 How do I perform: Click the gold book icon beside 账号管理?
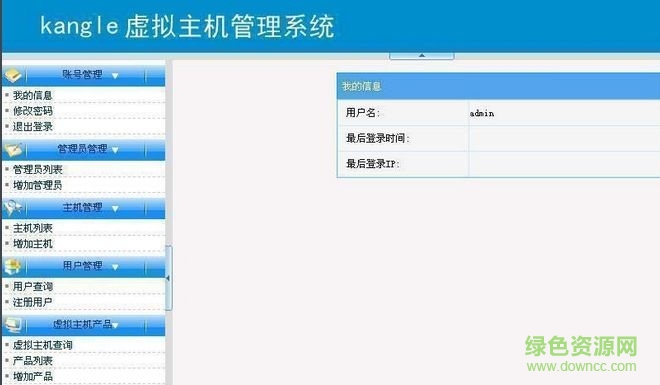click(x=13, y=75)
